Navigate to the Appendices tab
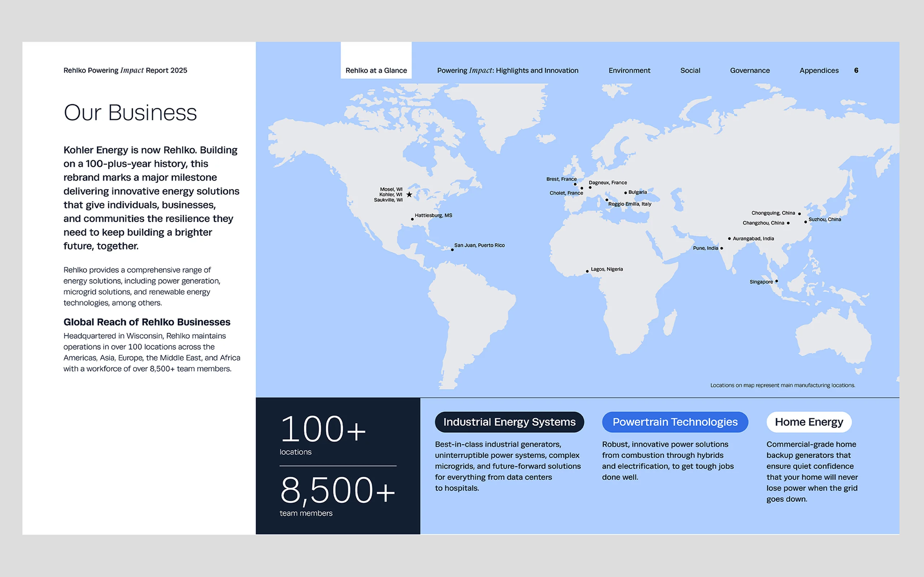The width and height of the screenshot is (924, 577). coord(819,70)
